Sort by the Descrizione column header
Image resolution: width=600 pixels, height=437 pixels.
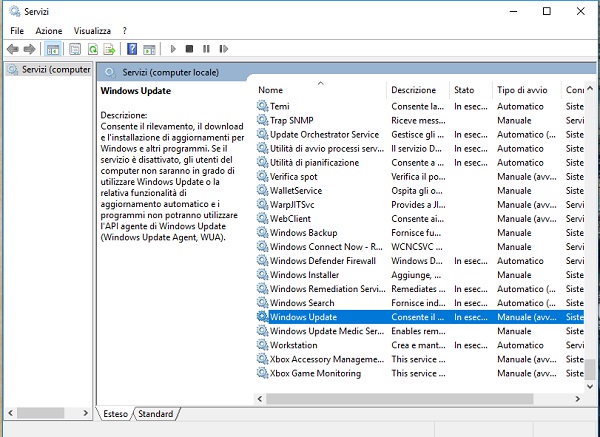pos(417,90)
